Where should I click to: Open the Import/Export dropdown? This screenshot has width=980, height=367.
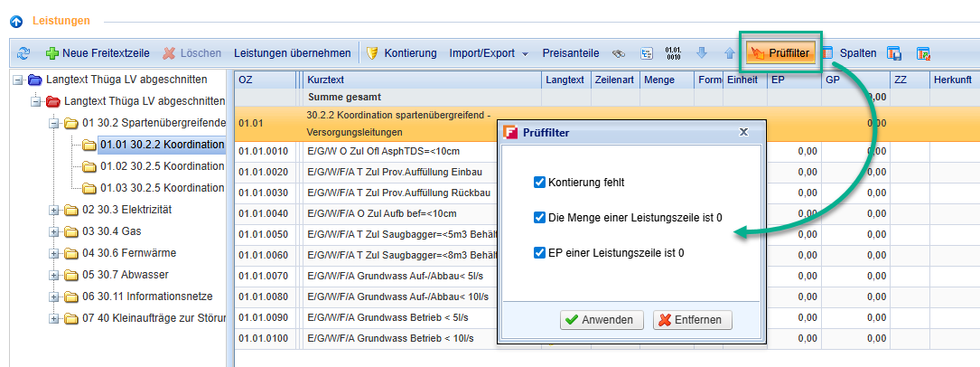489,53
